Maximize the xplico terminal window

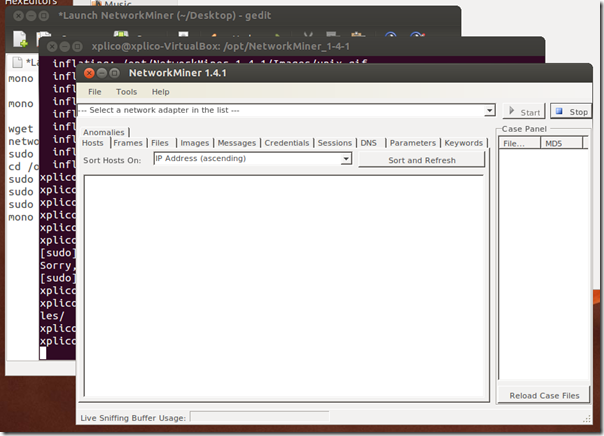77,47
